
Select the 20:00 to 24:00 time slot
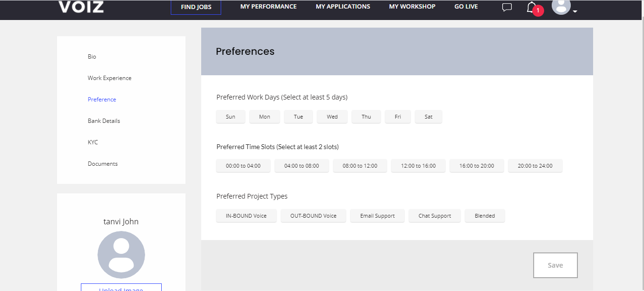tap(535, 166)
